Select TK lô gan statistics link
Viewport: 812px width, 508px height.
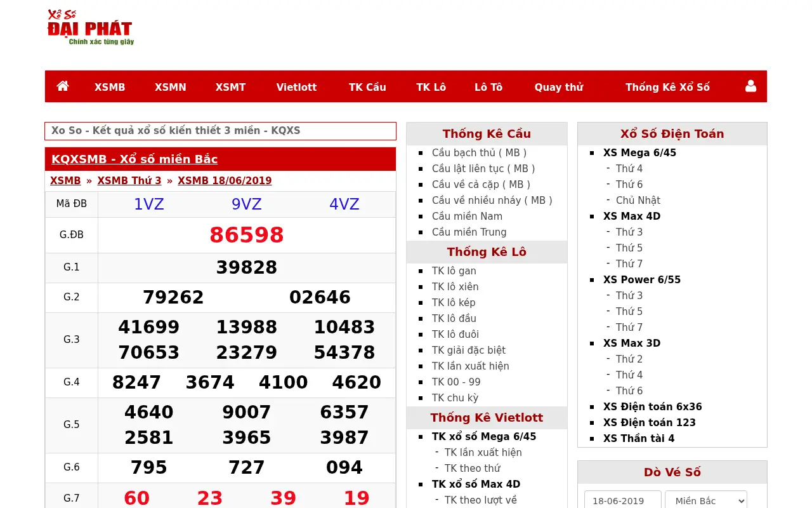pos(454,271)
